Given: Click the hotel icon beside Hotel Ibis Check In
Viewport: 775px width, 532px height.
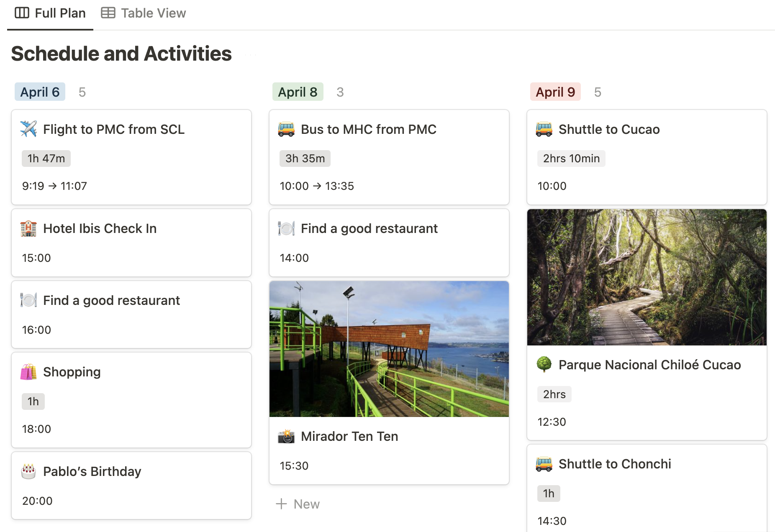Looking at the screenshot, I should 28,229.
